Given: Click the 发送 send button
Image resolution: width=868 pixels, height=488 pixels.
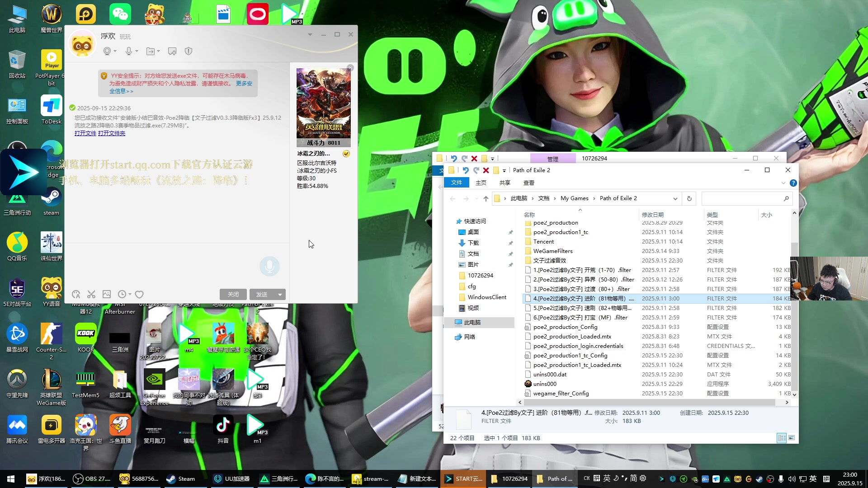Looking at the screenshot, I should pos(262,295).
